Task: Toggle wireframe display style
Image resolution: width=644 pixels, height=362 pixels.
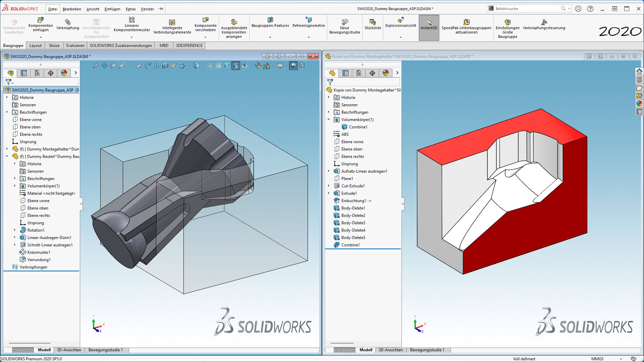Action: point(210,66)
